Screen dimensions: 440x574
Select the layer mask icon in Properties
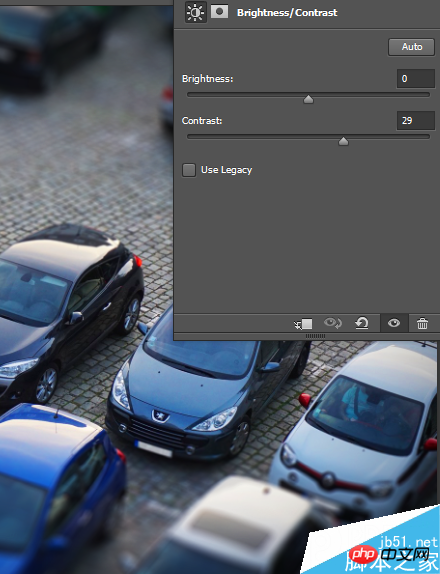tap(219, 12)
